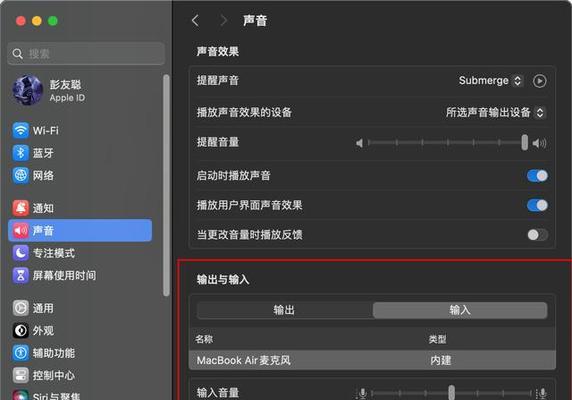Click the loud speaker icon of 提醒音量
The height and width of the screenshot is (400, 572).
click(x=539, y=143)
